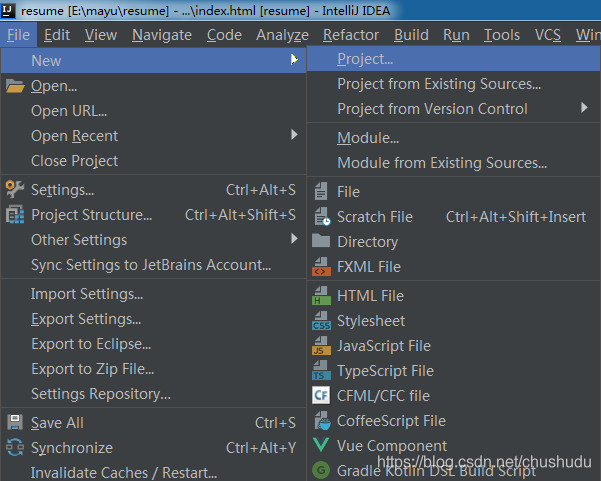
Task: Open the Open Recent entry
Action: tap(153, 136)
